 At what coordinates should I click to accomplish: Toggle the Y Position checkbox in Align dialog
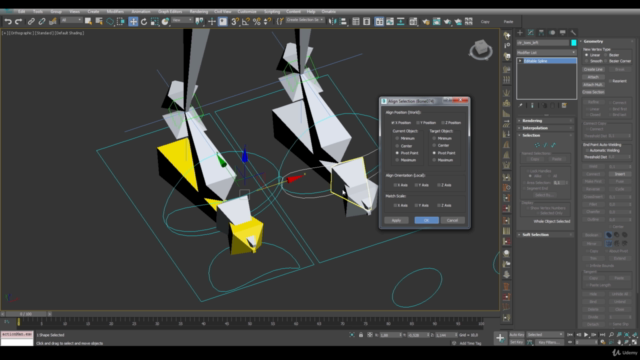tap(418, 122)
